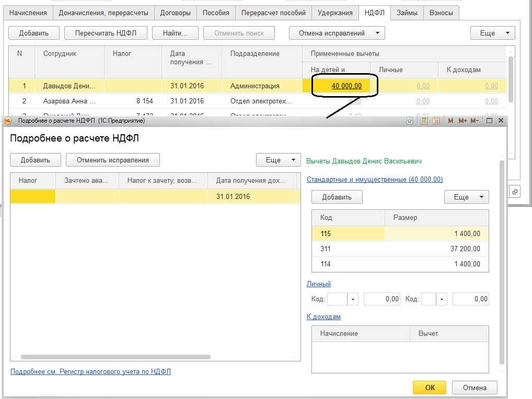Click the M- memory subtract icon
Viewport: 532px width, 399px height.
475,121
